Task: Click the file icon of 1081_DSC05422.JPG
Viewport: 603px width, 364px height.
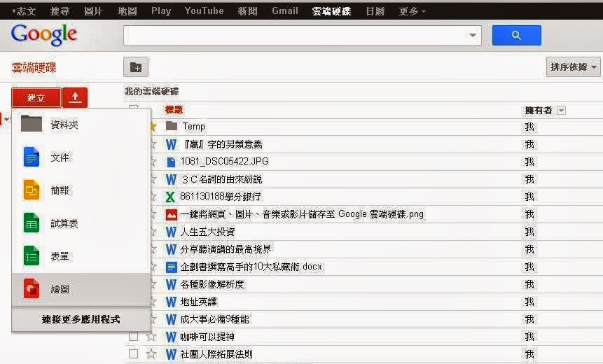Action: [x=171, y=162]
